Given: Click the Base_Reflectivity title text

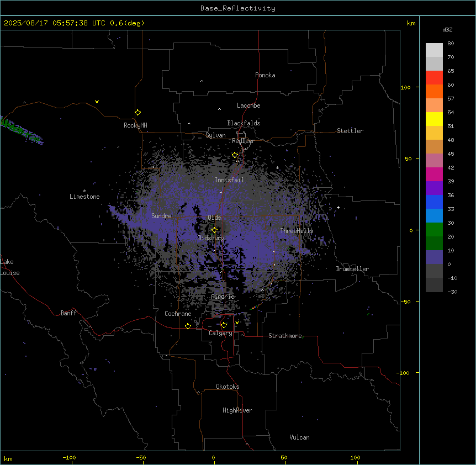Looking at the screenshot, I should (238, 8).
